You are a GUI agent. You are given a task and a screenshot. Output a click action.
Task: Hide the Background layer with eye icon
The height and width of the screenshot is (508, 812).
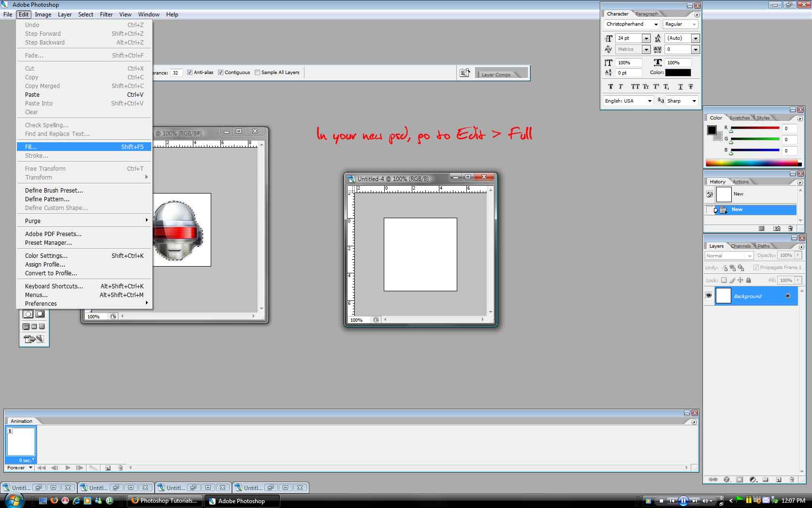(x=709, y=296)
